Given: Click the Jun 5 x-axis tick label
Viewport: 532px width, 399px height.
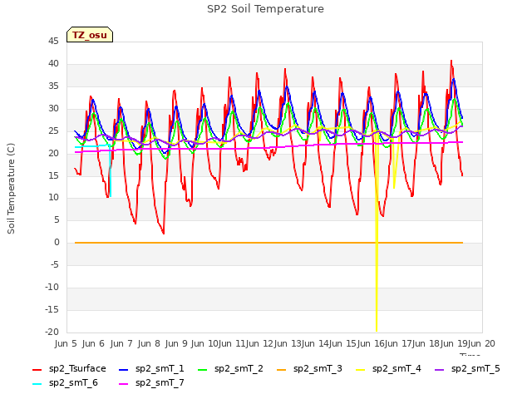Looking at the screenshot, I should (x=66, y=343).
